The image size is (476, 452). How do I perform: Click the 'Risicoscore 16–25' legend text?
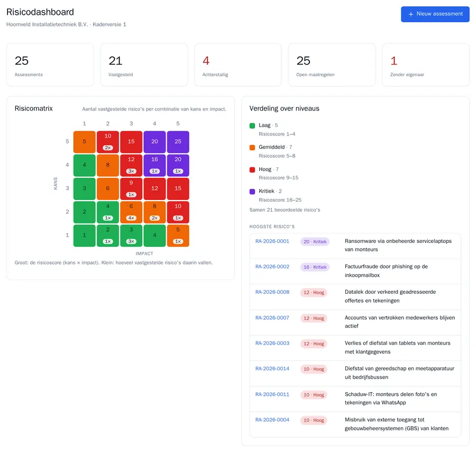tap(280, 200)
